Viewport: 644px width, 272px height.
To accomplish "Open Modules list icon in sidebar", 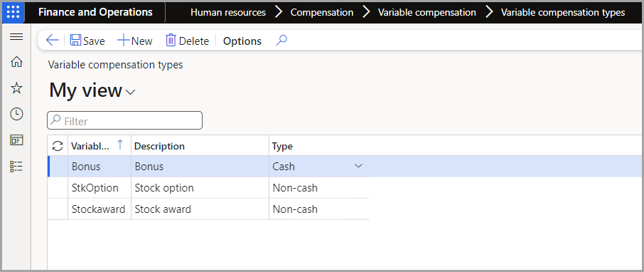I will tap(16, 166).
